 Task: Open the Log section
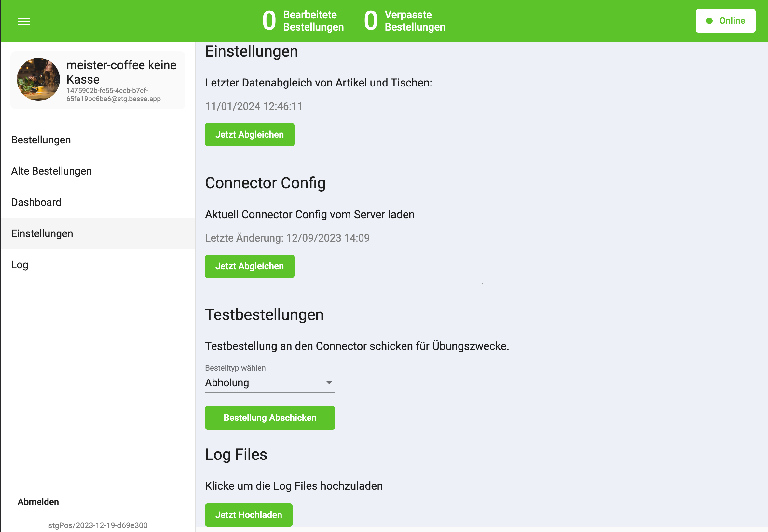tap(20, 265)
